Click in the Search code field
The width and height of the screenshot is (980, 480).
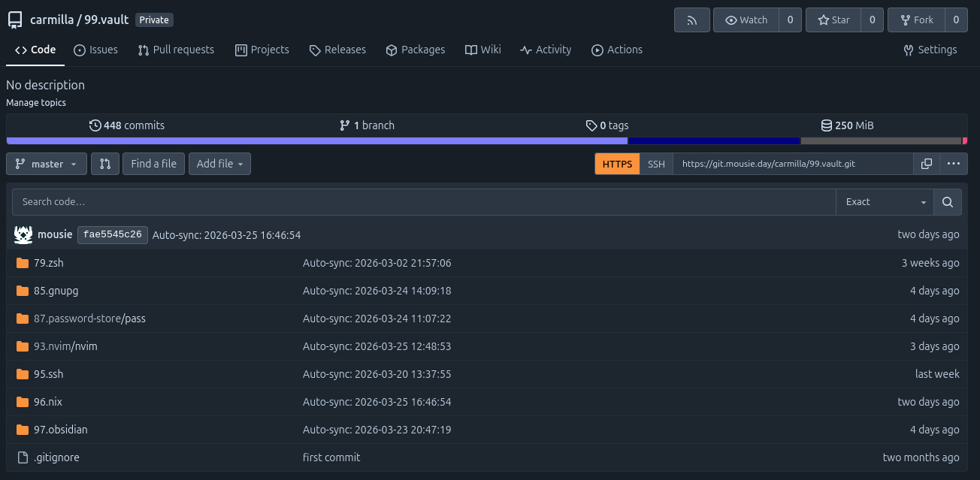[424, 202]
